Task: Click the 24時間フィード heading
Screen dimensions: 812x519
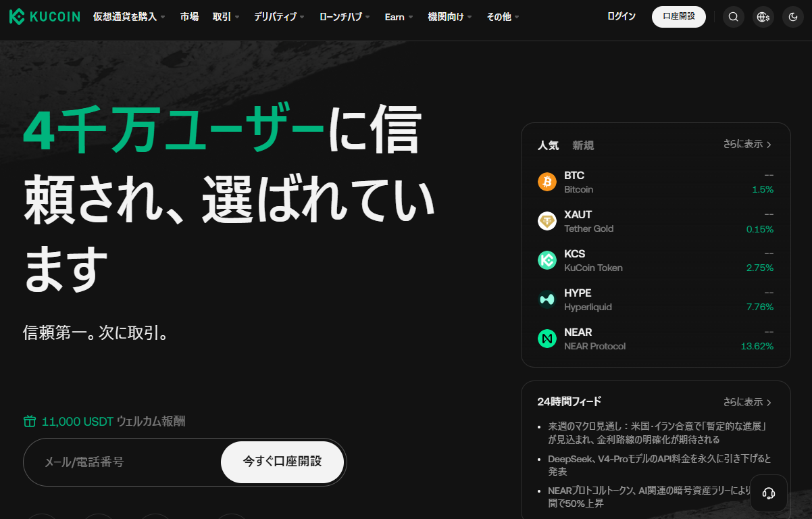Action: tap(569, 401)
